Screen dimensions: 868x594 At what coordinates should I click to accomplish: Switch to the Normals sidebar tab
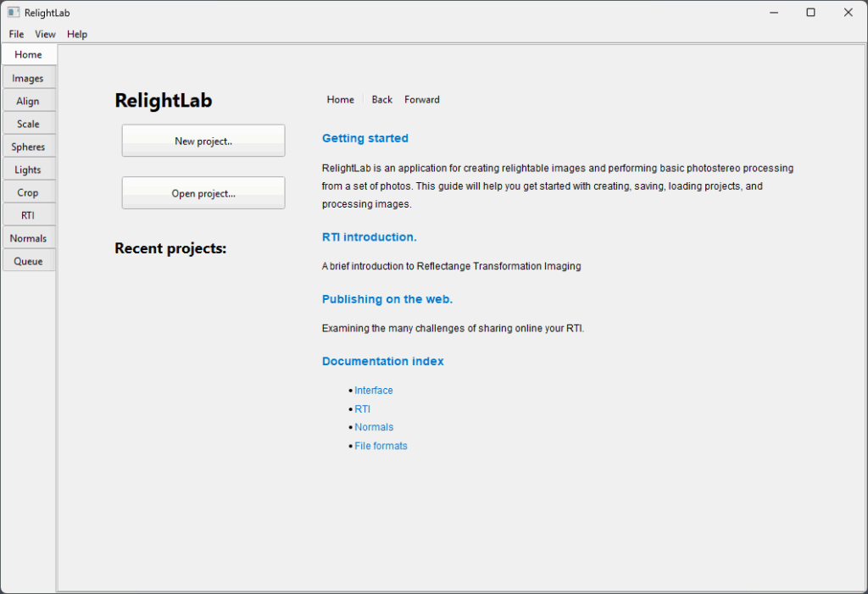click(x=28, y=239)
